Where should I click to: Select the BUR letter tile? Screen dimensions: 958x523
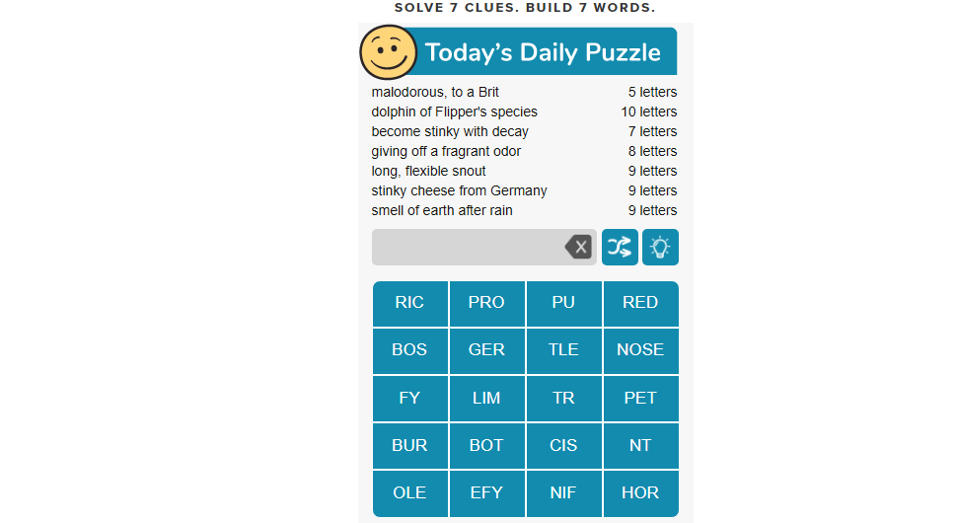pyautogui.click(x=410, y=445)
